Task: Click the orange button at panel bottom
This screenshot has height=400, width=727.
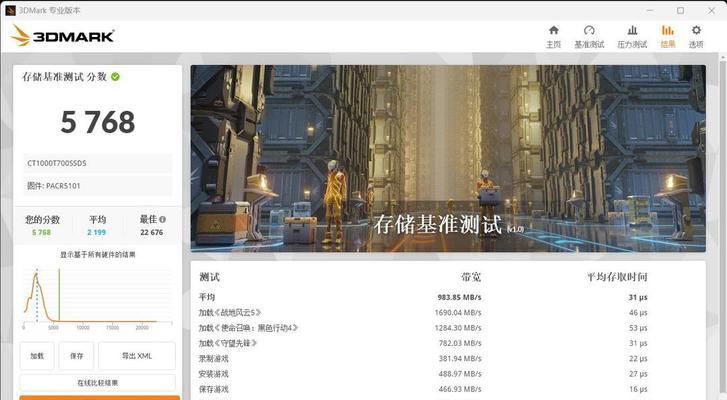Action: (x=99, y=398)
